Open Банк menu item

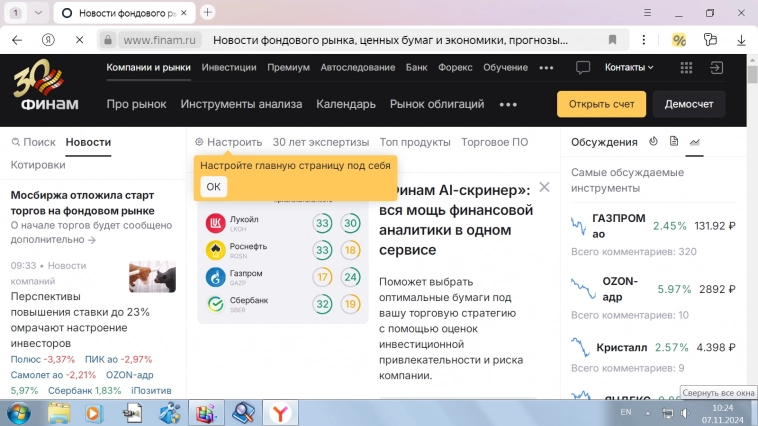[x=416, y=68]
